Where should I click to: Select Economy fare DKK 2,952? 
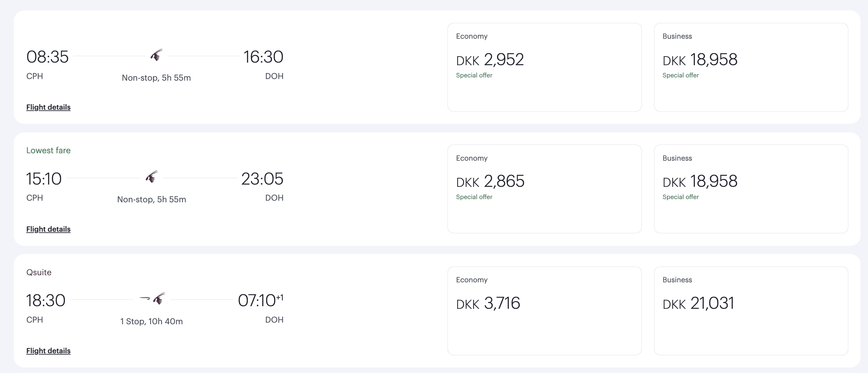coord(544,67)
